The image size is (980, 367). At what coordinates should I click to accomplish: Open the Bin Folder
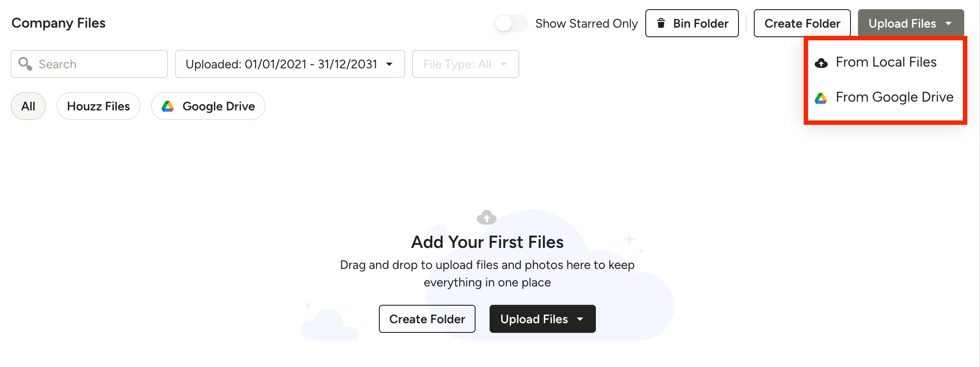coord(692,23)
